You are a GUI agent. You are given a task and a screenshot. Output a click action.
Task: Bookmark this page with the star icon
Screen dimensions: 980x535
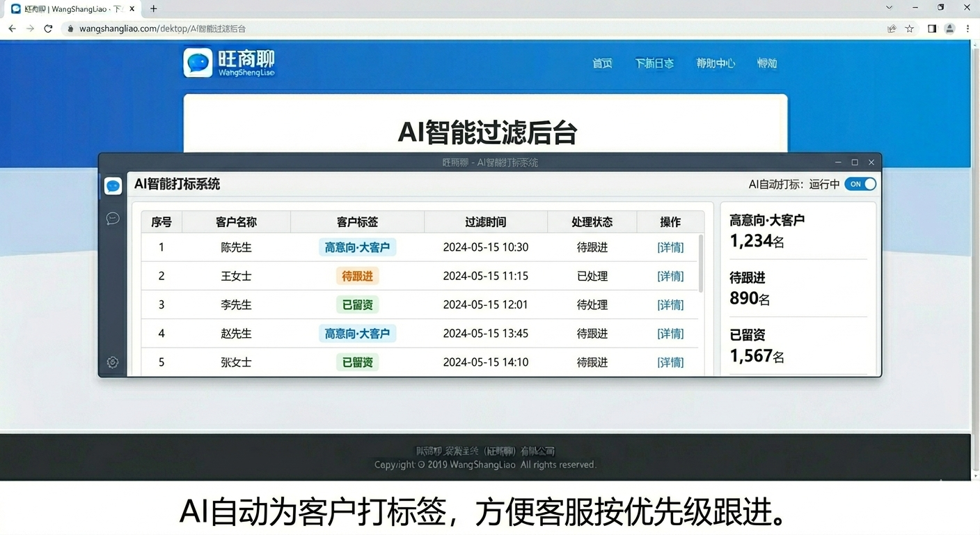point(910,29)
